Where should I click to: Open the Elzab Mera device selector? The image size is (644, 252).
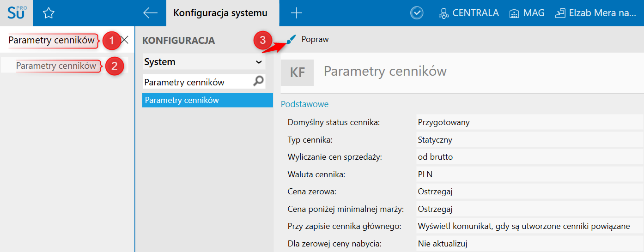(x=595, y=13)
